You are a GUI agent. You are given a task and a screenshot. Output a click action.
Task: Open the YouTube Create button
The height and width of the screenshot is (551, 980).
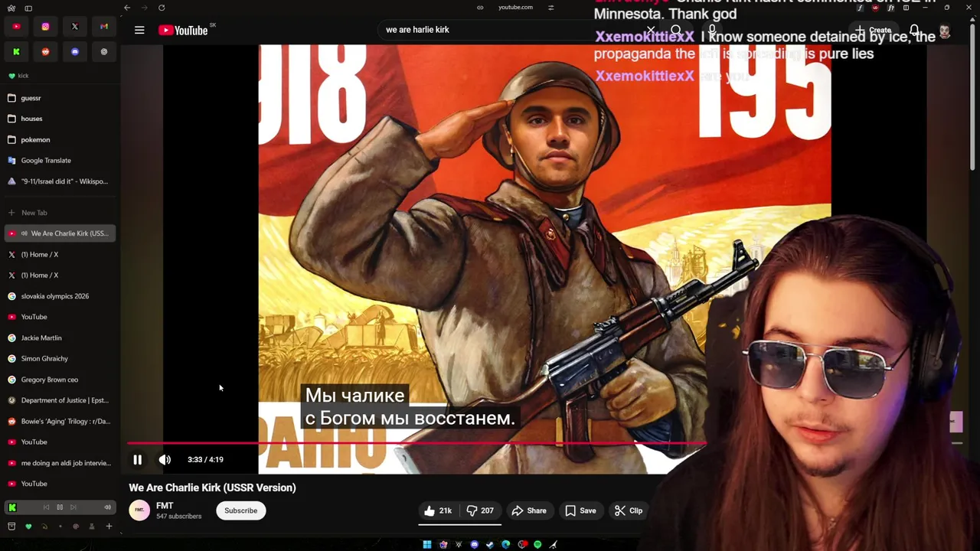(x=873, y=31)
